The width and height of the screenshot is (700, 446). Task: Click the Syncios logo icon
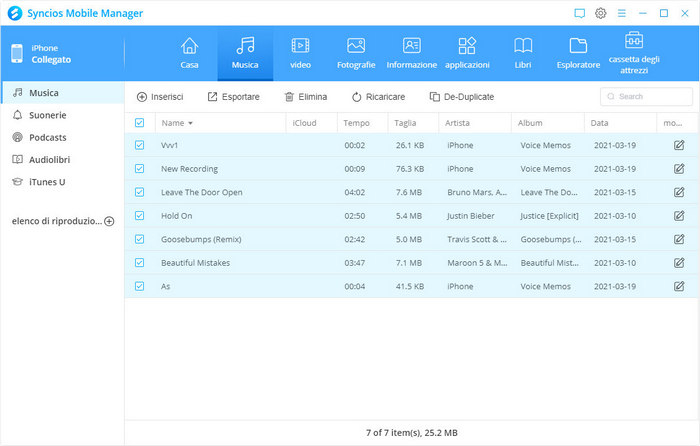[15, 13]
